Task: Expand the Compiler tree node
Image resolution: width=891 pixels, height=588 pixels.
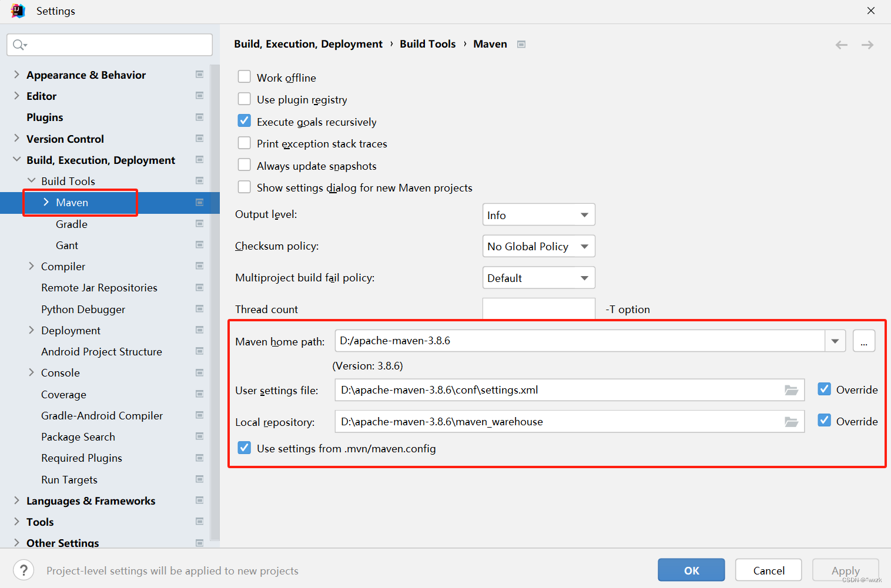Action: coord(31,266)
